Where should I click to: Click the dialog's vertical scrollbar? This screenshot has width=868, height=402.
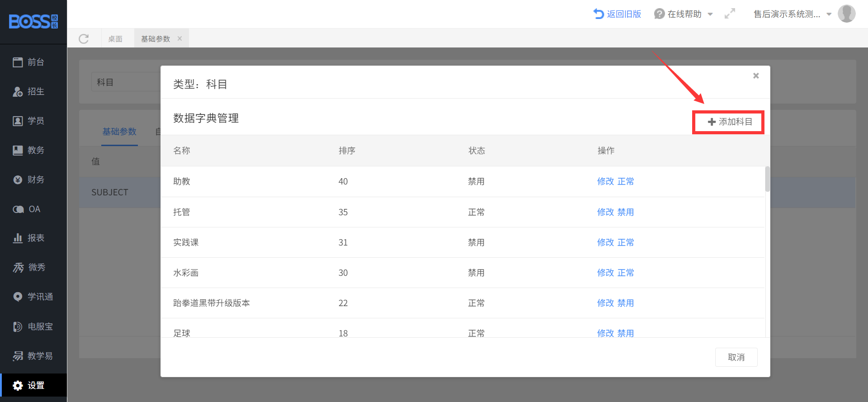pyautogui.click(x=767, y=179)
